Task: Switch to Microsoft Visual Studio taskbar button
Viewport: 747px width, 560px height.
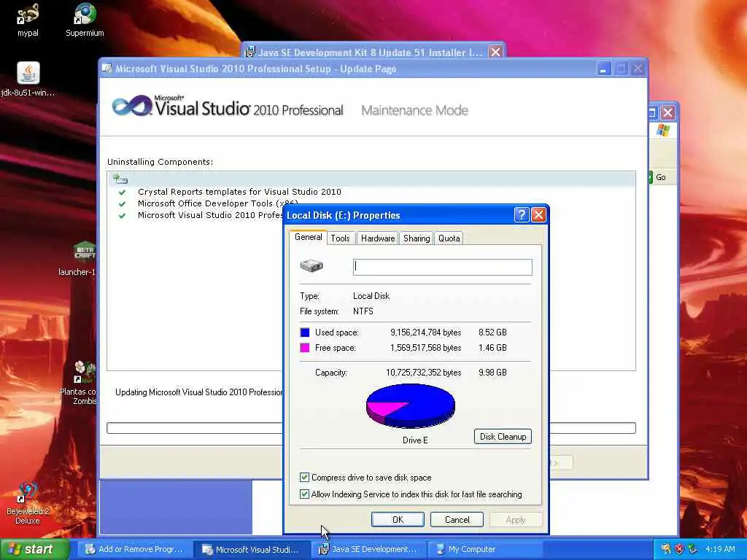Action: pyautogui.click(x=252, y=549)
